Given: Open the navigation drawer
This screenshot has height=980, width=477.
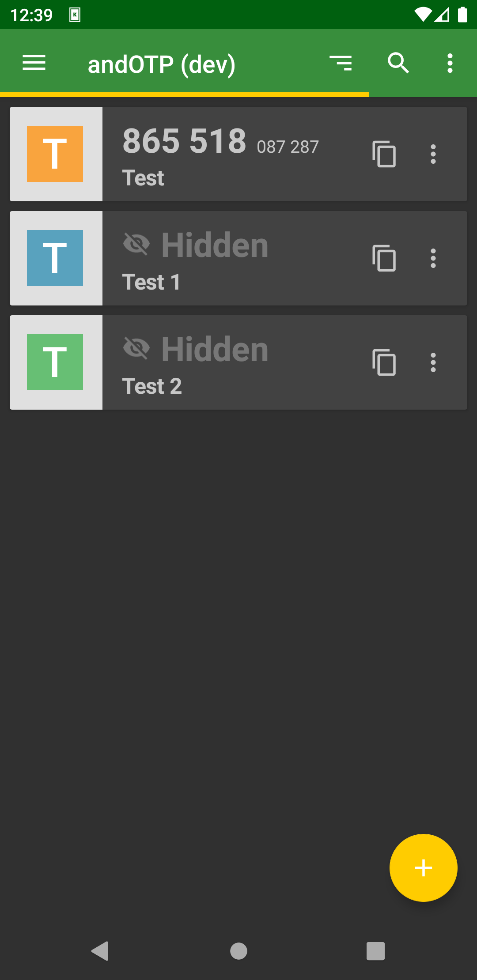Looking at the screenshot, I should coord(34,63).
